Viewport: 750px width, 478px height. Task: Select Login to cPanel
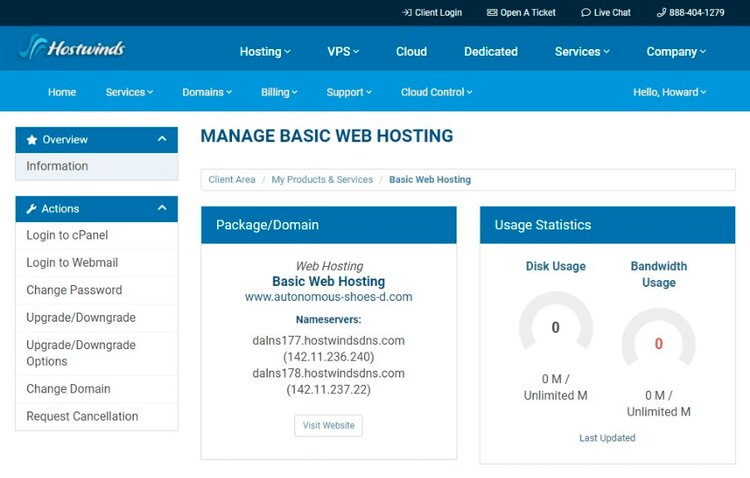97,235
